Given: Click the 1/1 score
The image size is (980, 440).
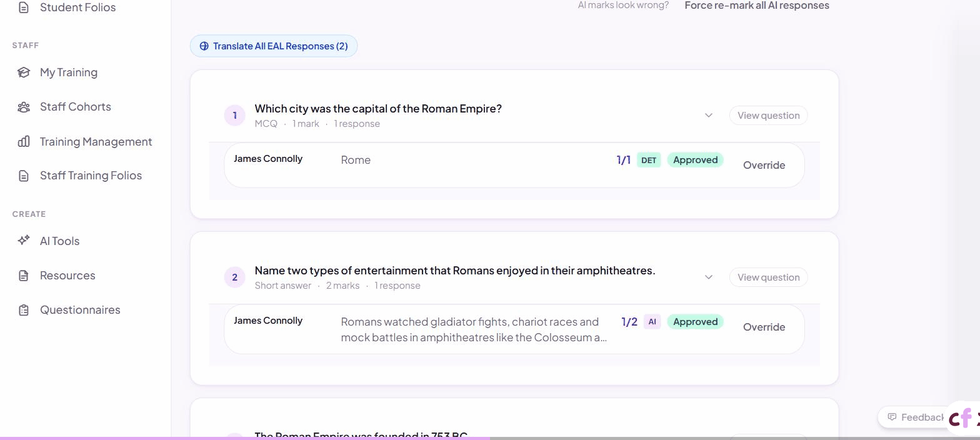Looking at the screenshot, I should click(624, 160).
